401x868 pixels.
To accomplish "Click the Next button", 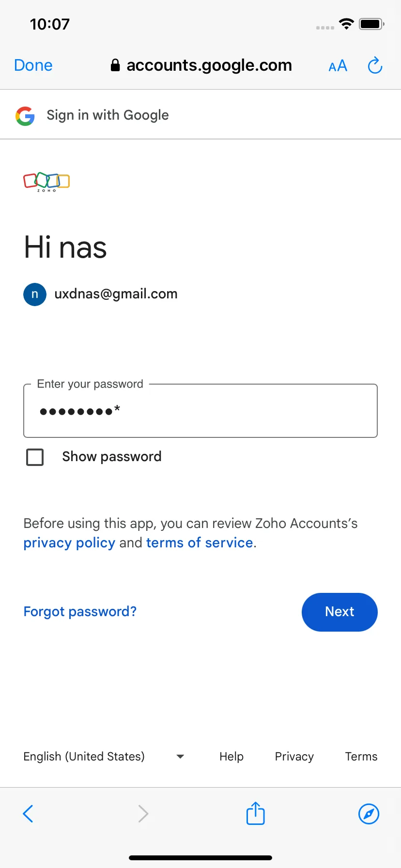I will 339,612.
